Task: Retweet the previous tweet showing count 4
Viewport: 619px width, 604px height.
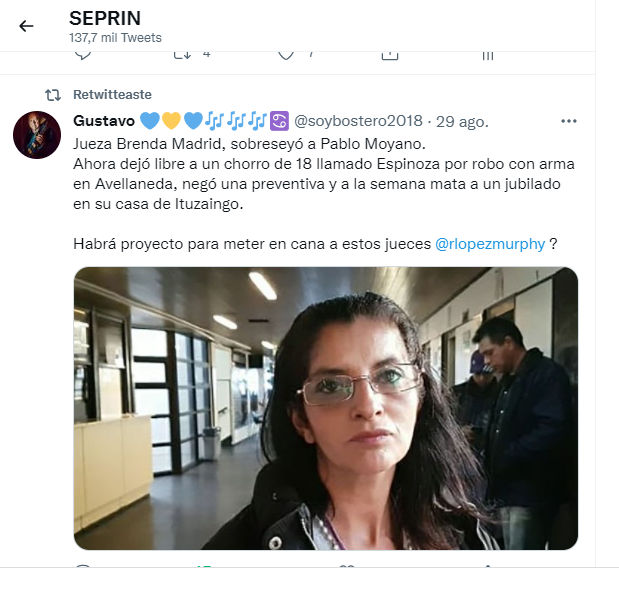Action: tap(182, 55)
